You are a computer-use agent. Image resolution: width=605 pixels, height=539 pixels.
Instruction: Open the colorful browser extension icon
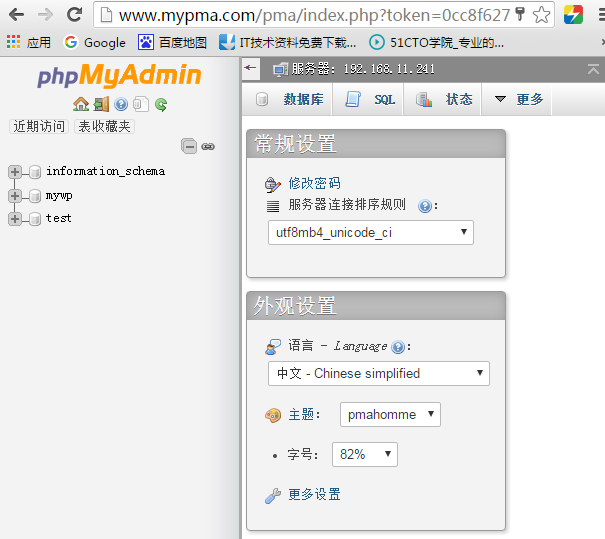(573, 15)
